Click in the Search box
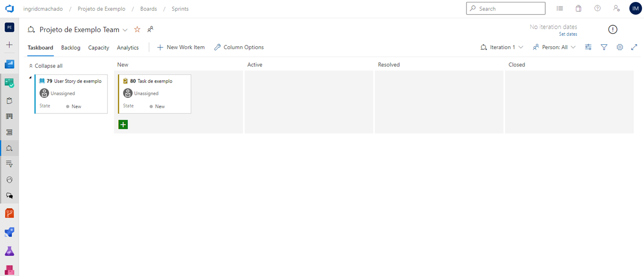 click(506, 8)
